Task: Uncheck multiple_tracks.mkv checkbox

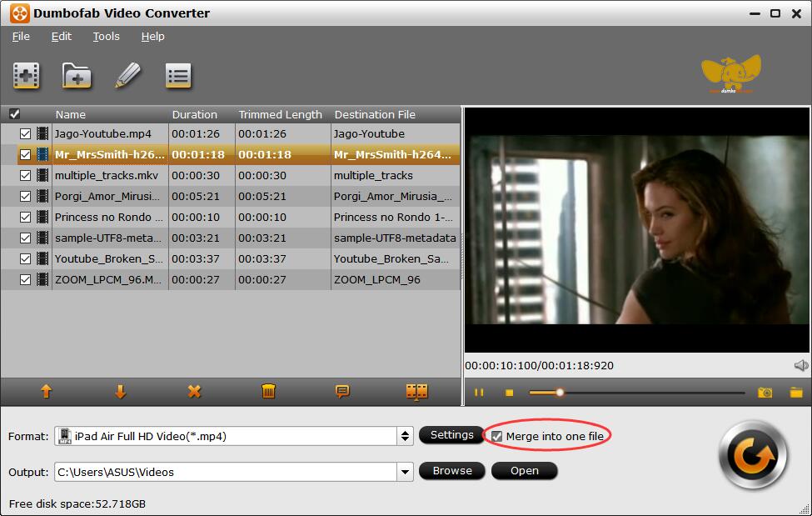Action: point(25,175)
